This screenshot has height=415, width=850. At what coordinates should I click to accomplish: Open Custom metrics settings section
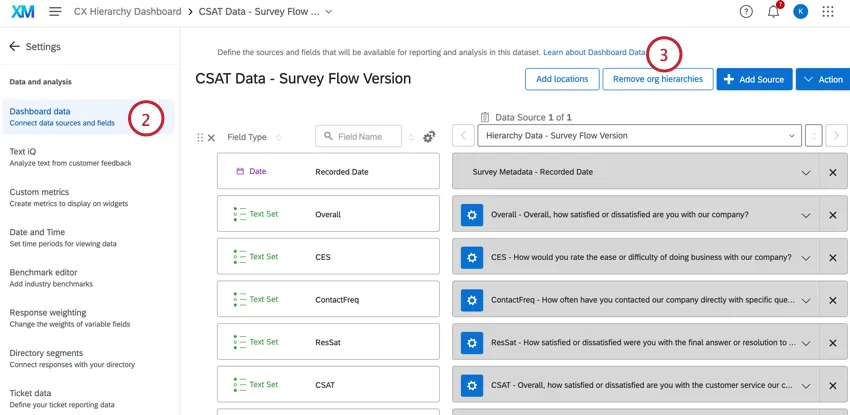[x=39, y=192]
